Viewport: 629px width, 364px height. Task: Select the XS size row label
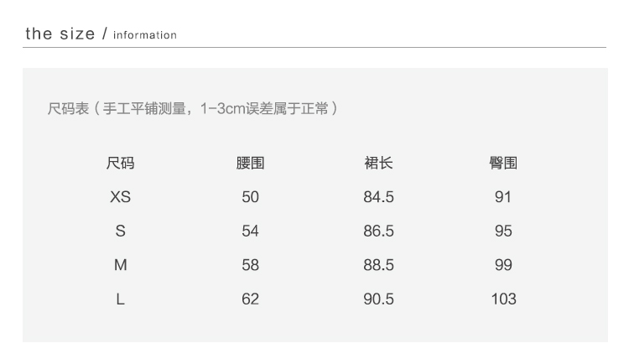120,197
